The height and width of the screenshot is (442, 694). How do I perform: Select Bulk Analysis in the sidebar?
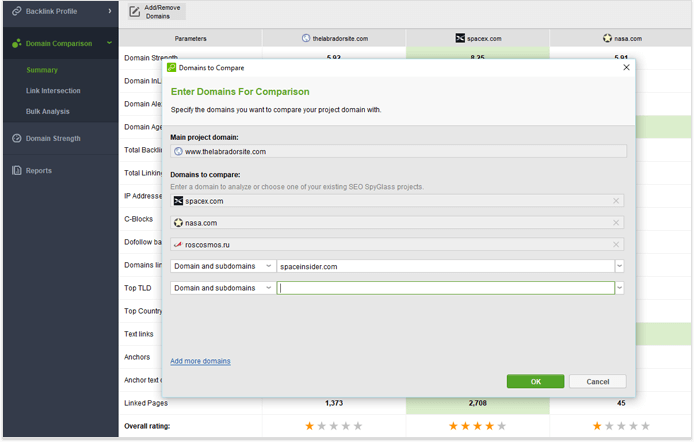47,111
